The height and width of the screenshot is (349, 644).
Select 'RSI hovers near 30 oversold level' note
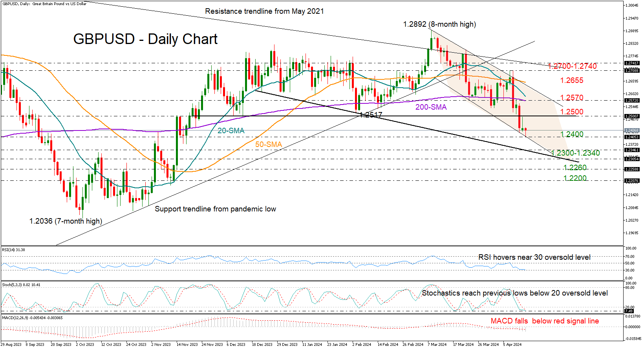tap(534, 257)
